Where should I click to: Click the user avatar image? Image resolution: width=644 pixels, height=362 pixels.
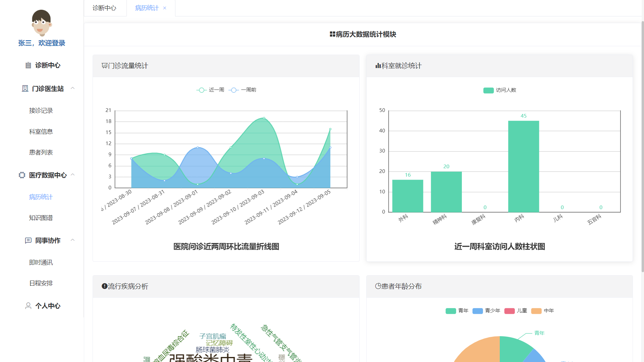[x=42, y=23]
